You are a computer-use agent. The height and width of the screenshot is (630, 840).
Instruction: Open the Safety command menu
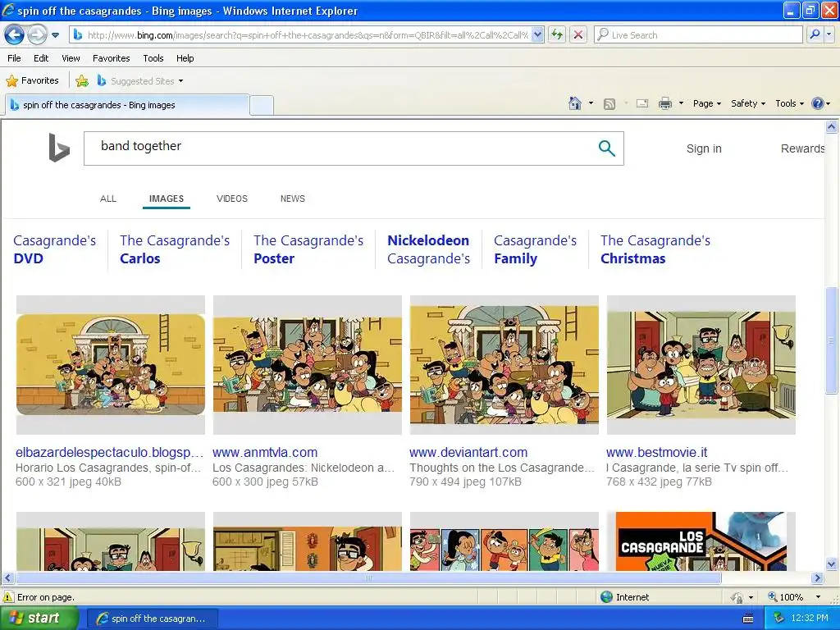(x=748, y=103)
